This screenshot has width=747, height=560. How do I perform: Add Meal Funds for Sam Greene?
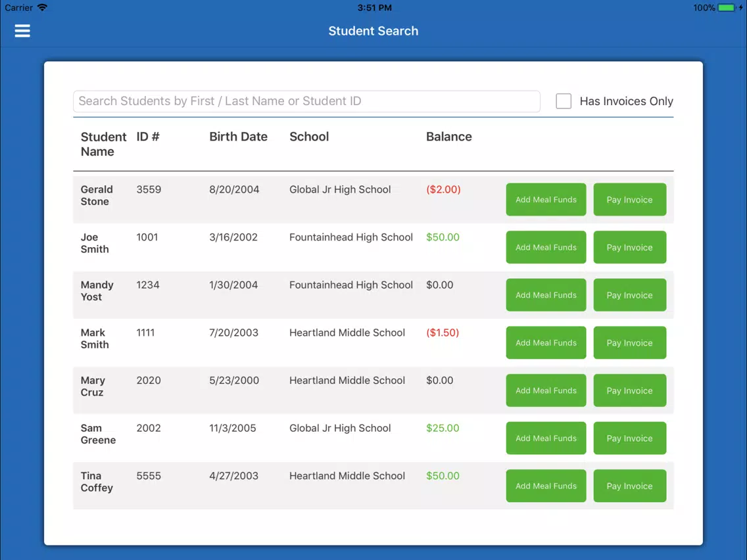pyautogui.click(x=546, y=438)
